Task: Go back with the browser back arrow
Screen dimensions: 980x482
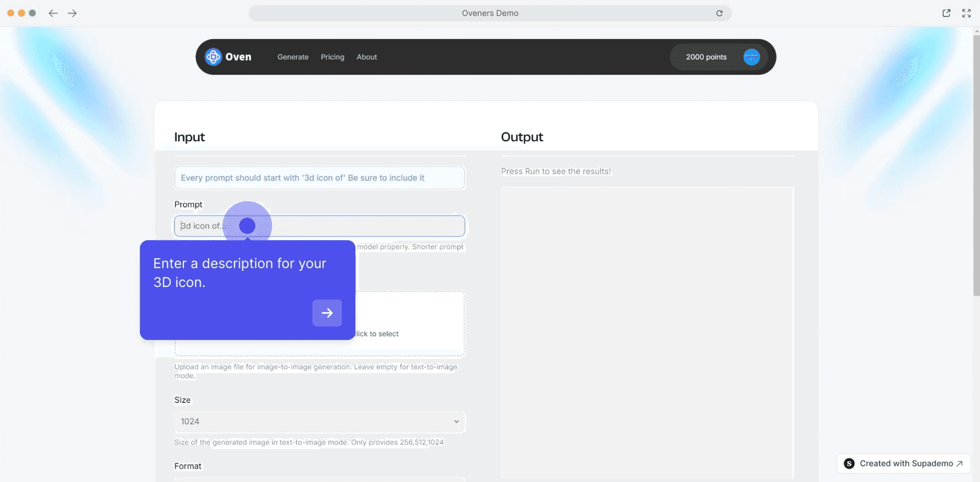Action: (x=53, y=13)
